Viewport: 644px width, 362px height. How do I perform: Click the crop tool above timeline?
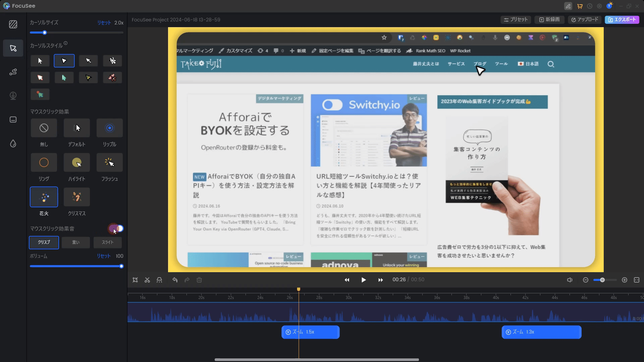point(135,280)
